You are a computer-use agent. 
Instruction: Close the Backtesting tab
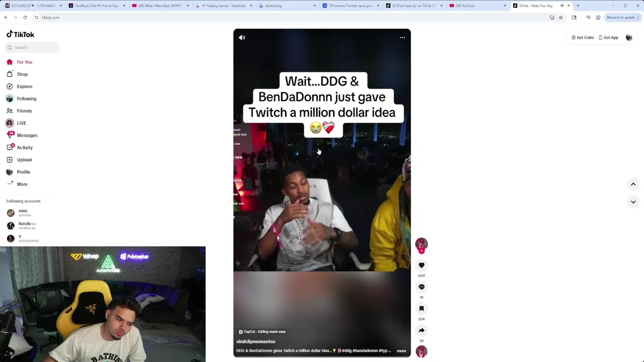click(314, 6)
